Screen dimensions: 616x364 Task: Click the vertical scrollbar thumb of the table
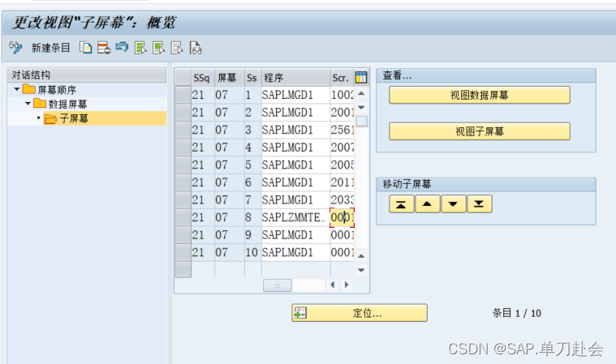(x=362, y=121)
